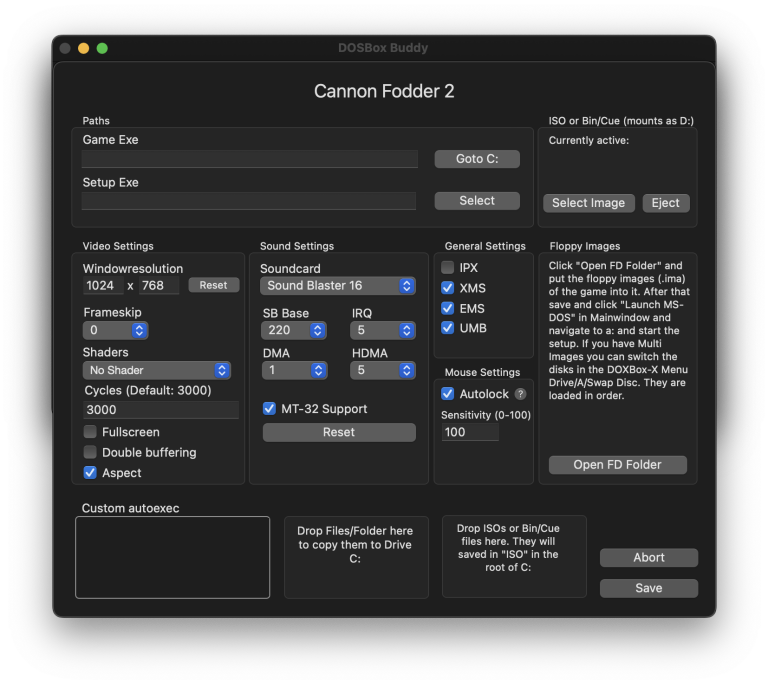
Task: Open the Frameskip stepper dropdown
Action: [x=116, y=331]
